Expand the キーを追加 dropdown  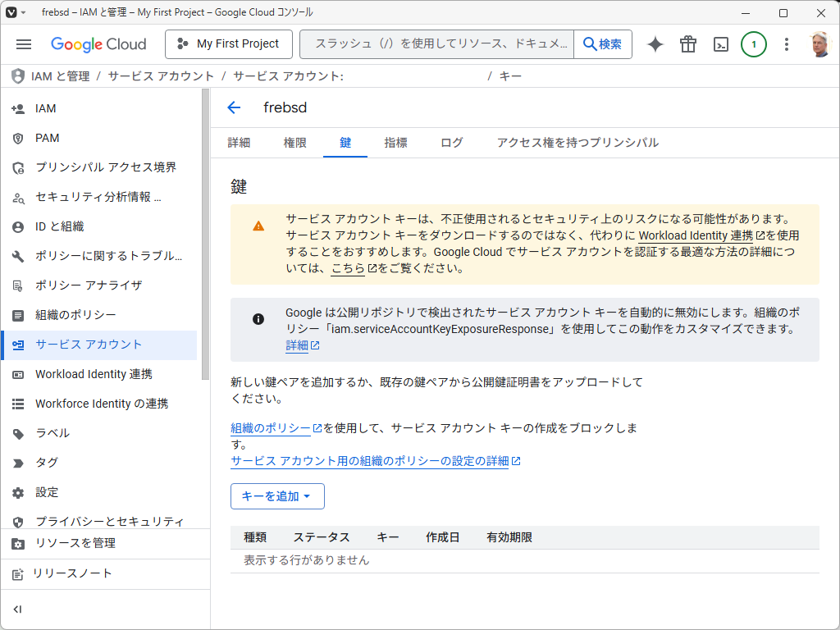click(x=277, y=496)
